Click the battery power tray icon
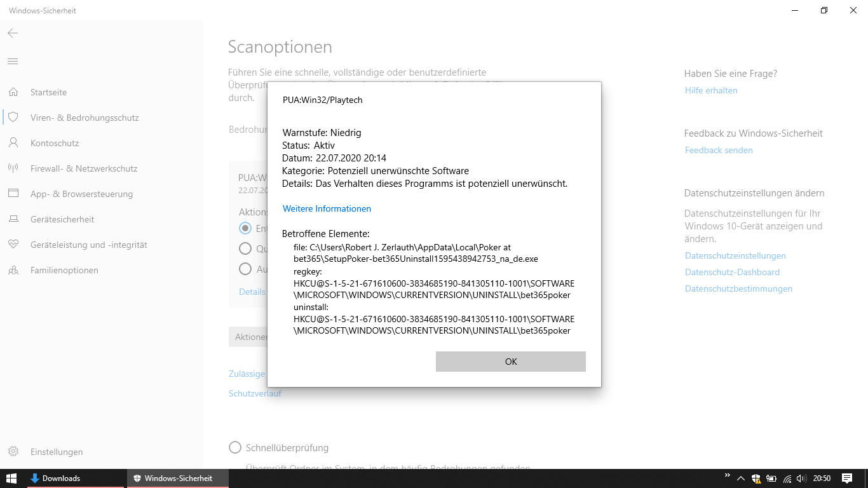The height and width of the screenshot is (488, 868). [771, 478]
